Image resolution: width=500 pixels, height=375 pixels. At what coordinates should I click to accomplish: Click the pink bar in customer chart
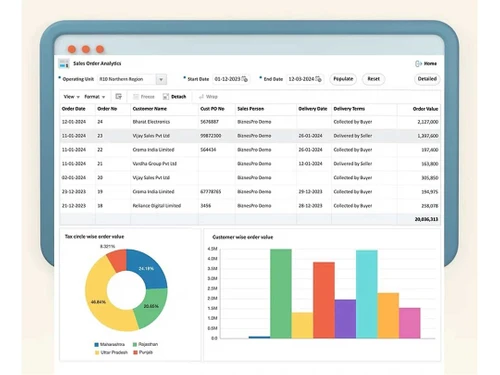pos(410,323)
